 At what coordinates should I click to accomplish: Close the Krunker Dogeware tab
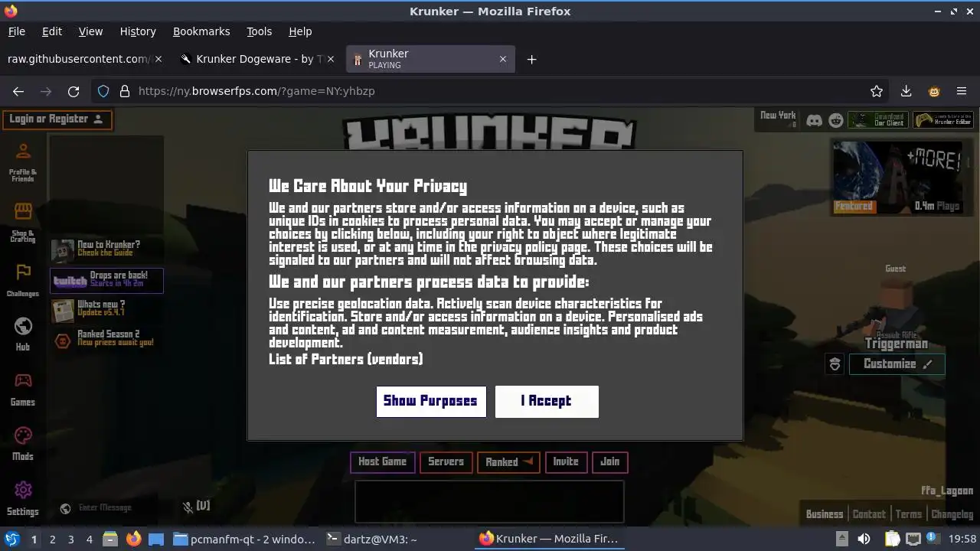coord(331,59)
